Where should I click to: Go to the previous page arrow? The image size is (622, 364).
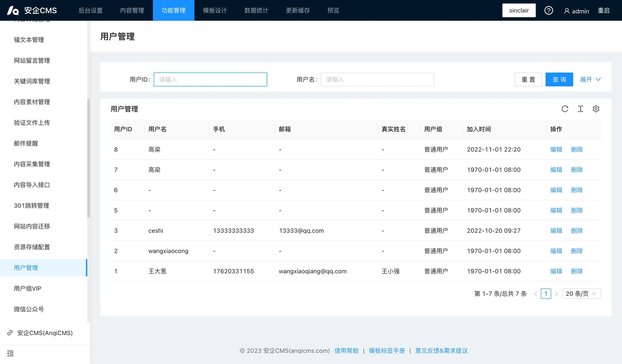[536, 294]
